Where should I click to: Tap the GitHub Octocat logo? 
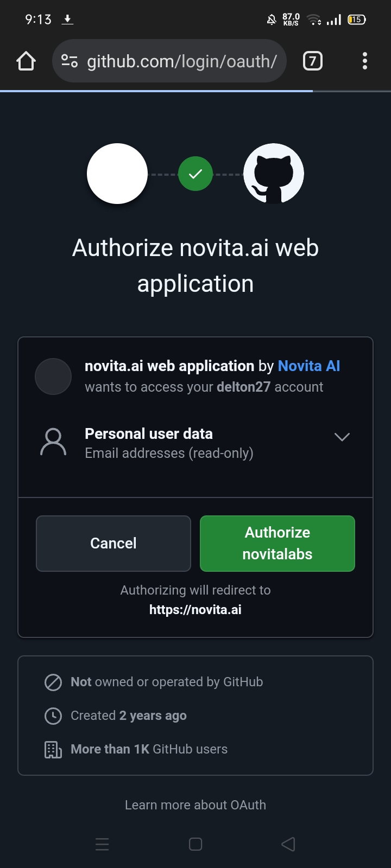pos(273,174)
